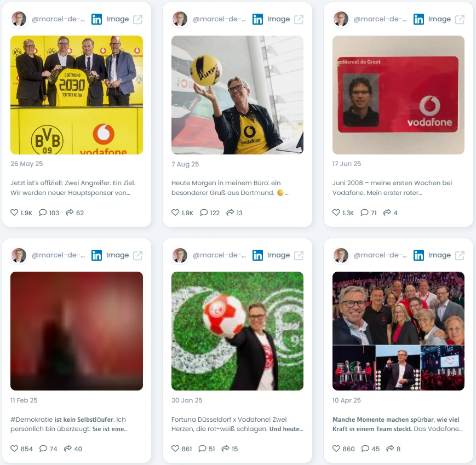Click heart icon with 1.3K likes
This screenshot has width=476, height=465.
(x=336, y=213)
